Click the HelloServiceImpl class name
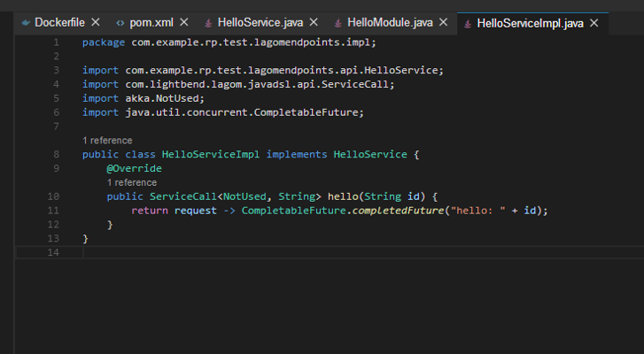644x354 pixels. (x=211, y=154)
